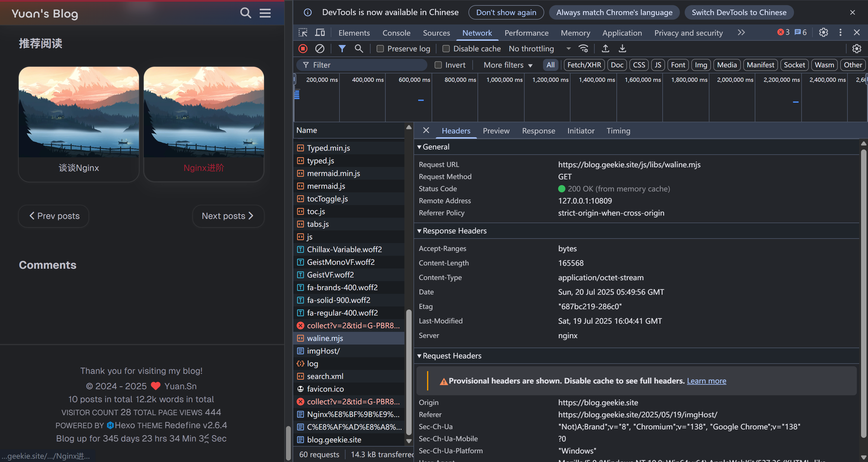Click the stop recording network log icon
The width and height of the screenshot is (868, 462).
pyautogui.click(x=303, y=49)
